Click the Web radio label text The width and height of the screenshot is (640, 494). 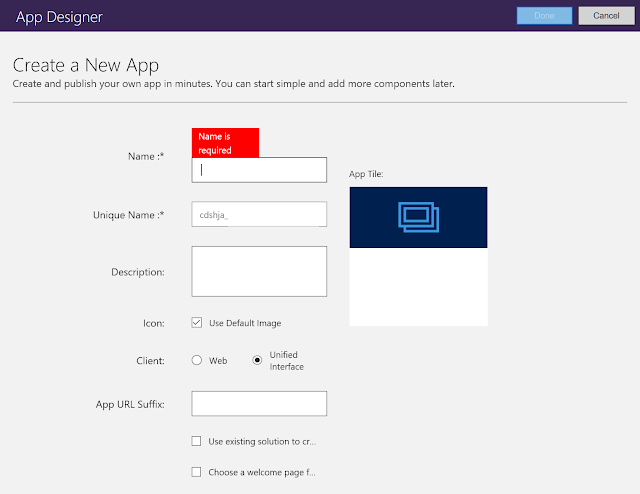[218, 360]
